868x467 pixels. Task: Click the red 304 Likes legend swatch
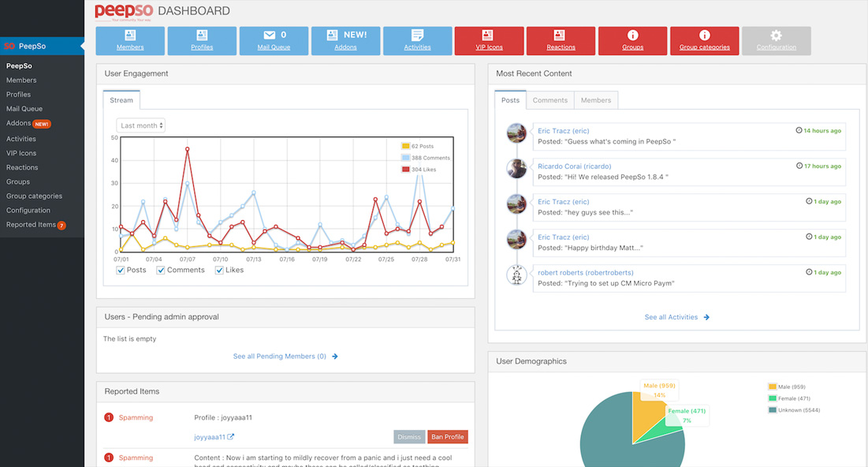[405, 170]
